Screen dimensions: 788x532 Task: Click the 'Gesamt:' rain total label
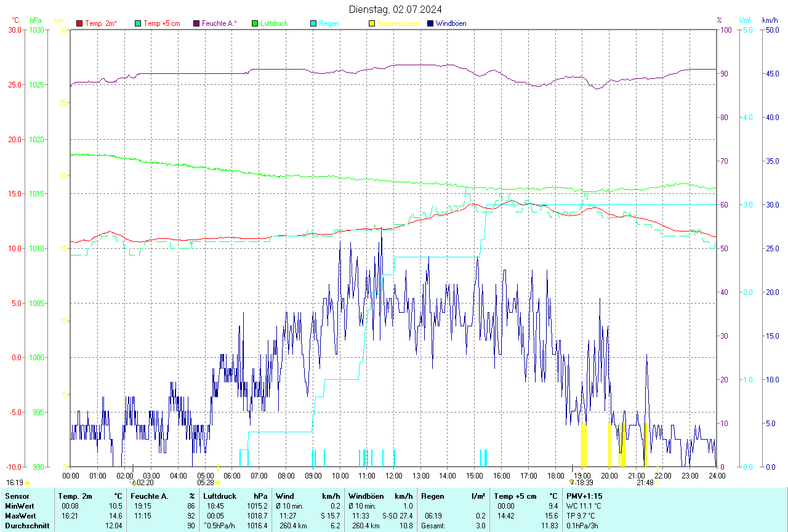[433, 526]
